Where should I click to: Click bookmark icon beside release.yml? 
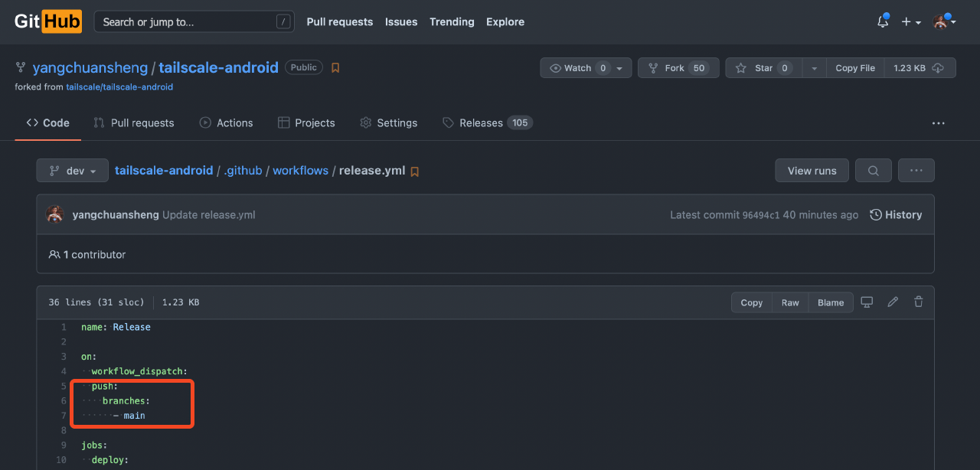coord(415,171)
